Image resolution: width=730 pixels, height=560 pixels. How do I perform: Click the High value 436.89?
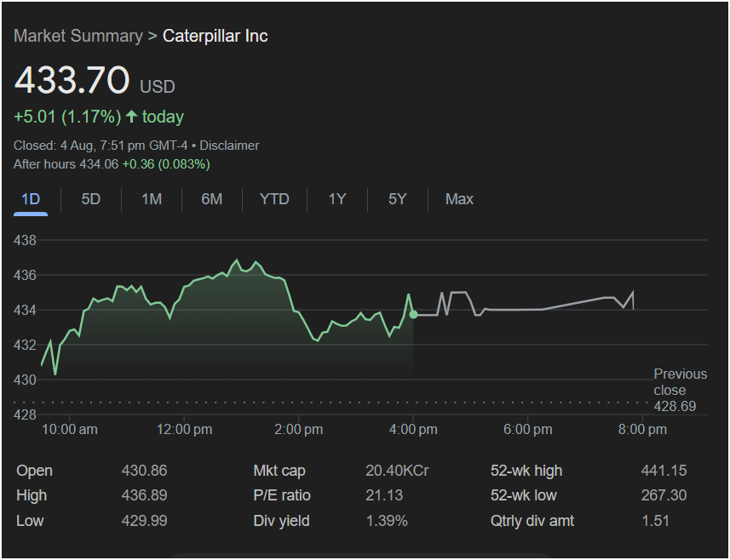click(144, 495)
